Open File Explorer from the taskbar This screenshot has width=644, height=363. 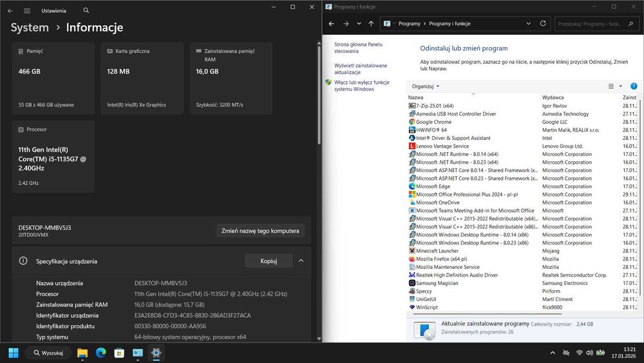click(x=82, y=353)
